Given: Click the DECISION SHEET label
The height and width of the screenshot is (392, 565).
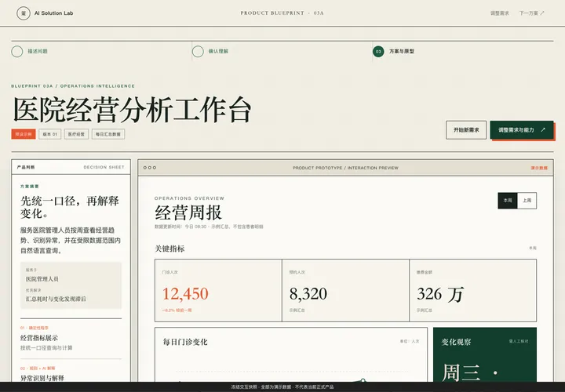Looking at the screenshot, I should tap(104, 167).
